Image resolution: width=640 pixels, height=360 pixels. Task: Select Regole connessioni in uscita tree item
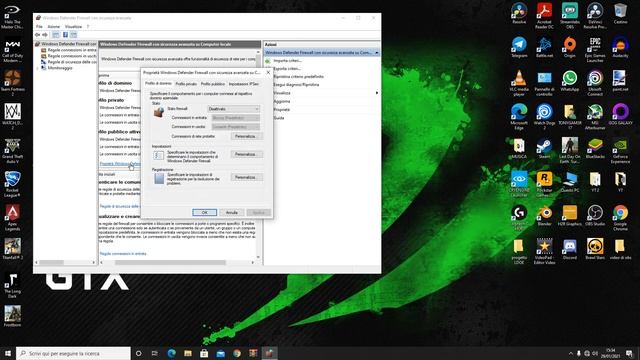69,56
